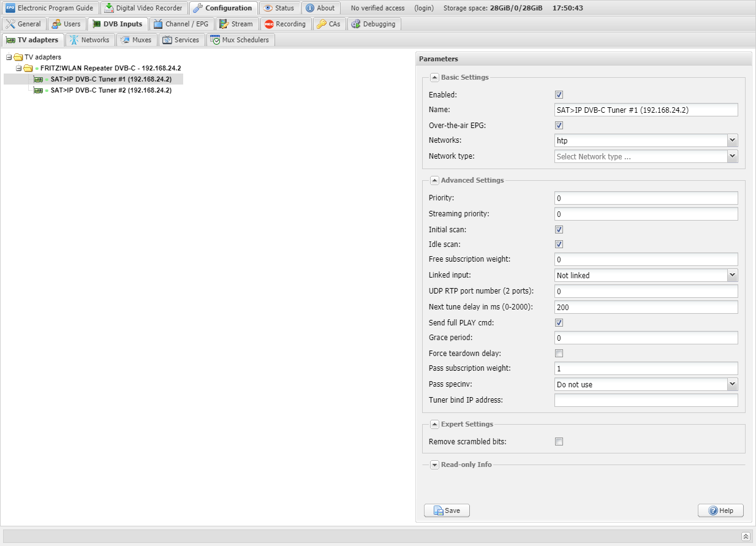Click the Electronic Program Guide icon

(10, 8)
